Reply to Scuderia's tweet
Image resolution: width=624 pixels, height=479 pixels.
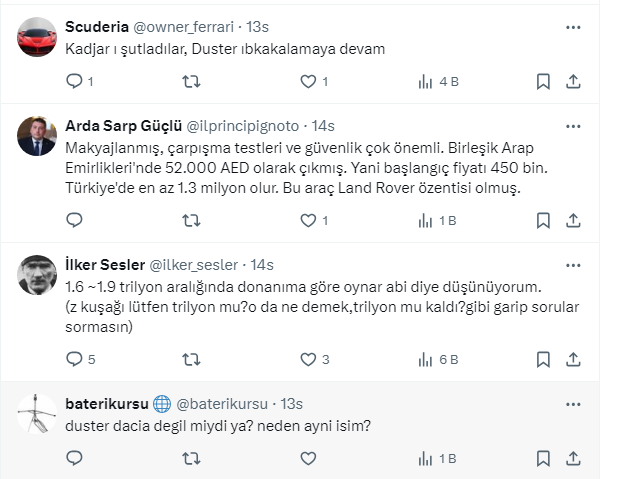74,82
